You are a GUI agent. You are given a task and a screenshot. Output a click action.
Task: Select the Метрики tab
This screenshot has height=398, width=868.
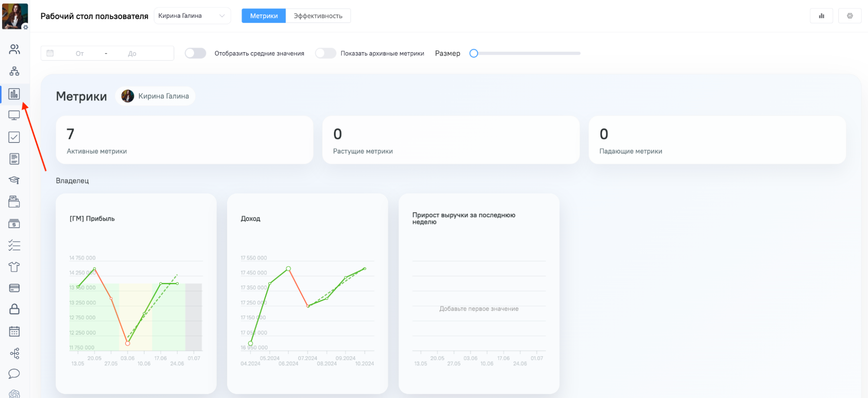264,16
